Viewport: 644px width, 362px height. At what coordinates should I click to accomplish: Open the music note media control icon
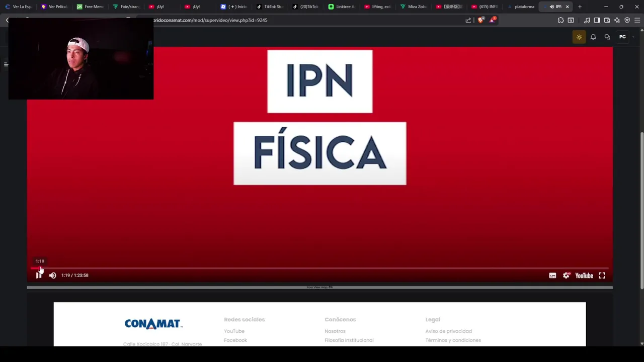pos(587,20)
